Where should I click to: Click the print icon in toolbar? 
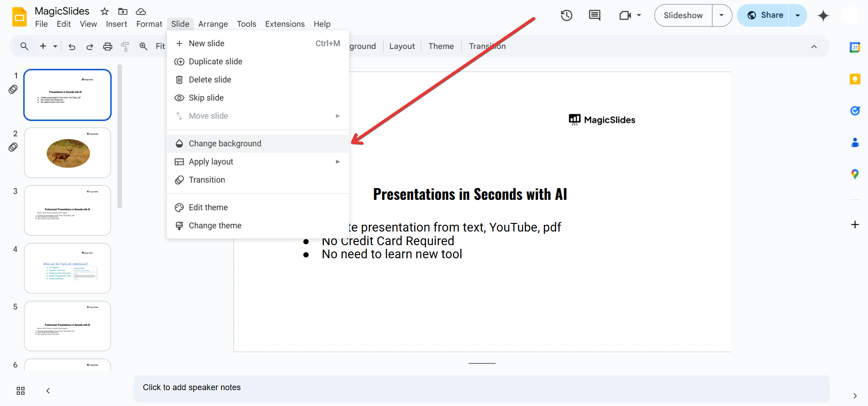click(107, 46)
